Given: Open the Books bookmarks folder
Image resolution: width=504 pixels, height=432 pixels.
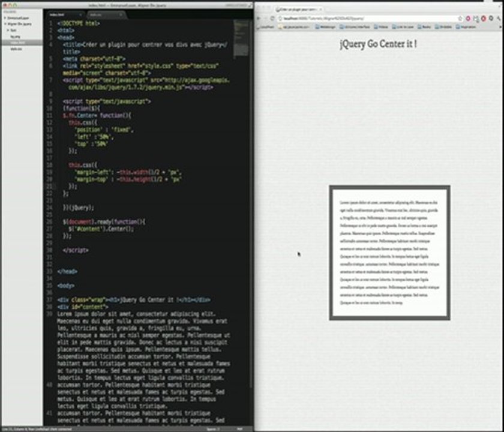Looking at the screenshot, I should click(x=425, y=27).
